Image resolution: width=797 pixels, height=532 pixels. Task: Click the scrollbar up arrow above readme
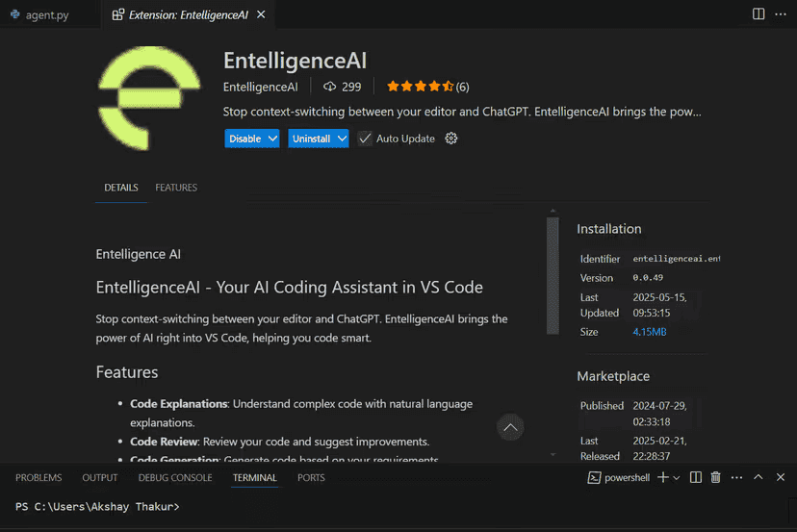[553, 211]
